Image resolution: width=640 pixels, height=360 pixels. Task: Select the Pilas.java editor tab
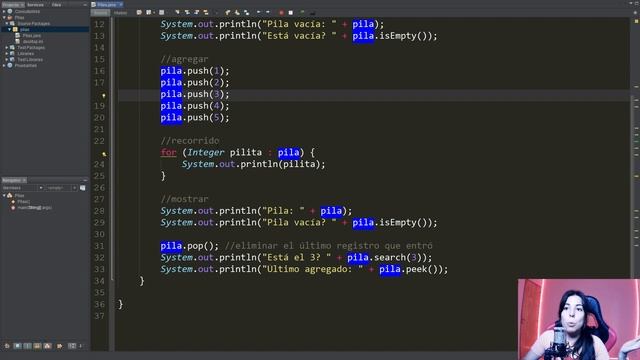pos(107,4)
